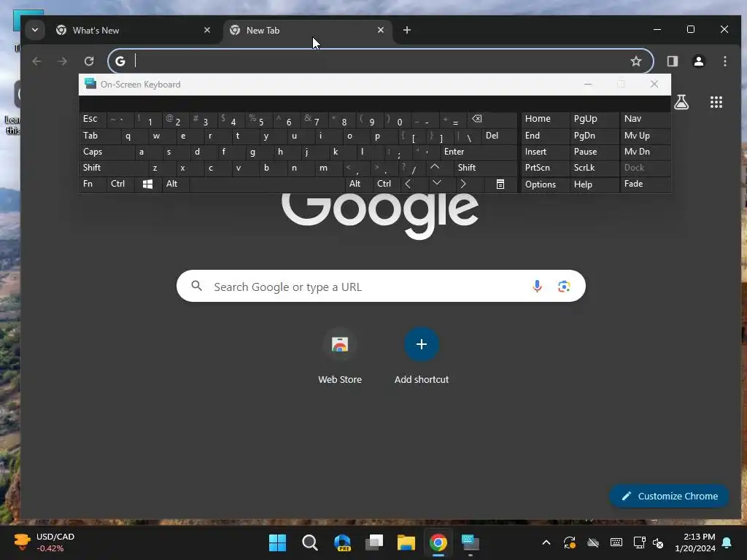
Task: Open Chrome's side panel icon
Action: tap(672, 61)
